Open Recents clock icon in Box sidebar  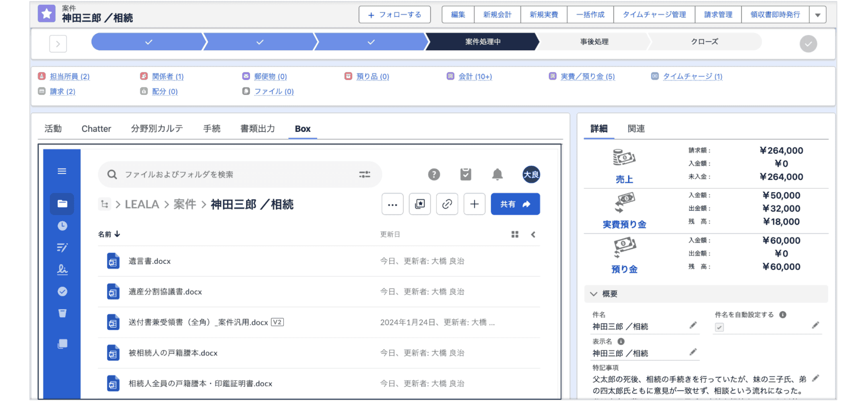coord(62,226)
